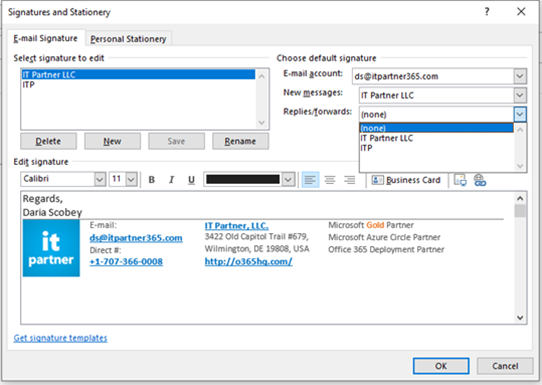Align signature text right
Screen dimensions: 542x385
click(x=350, y=180)
